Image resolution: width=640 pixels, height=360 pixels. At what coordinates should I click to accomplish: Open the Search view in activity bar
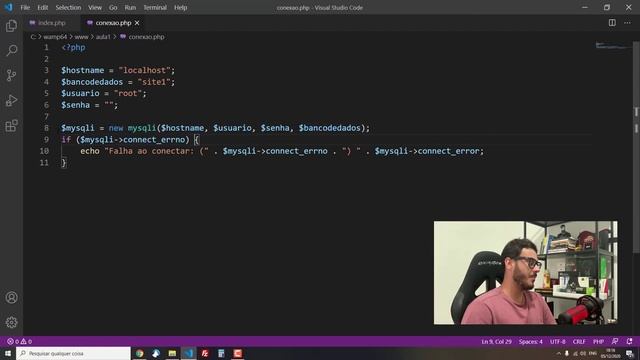(11, 51)
